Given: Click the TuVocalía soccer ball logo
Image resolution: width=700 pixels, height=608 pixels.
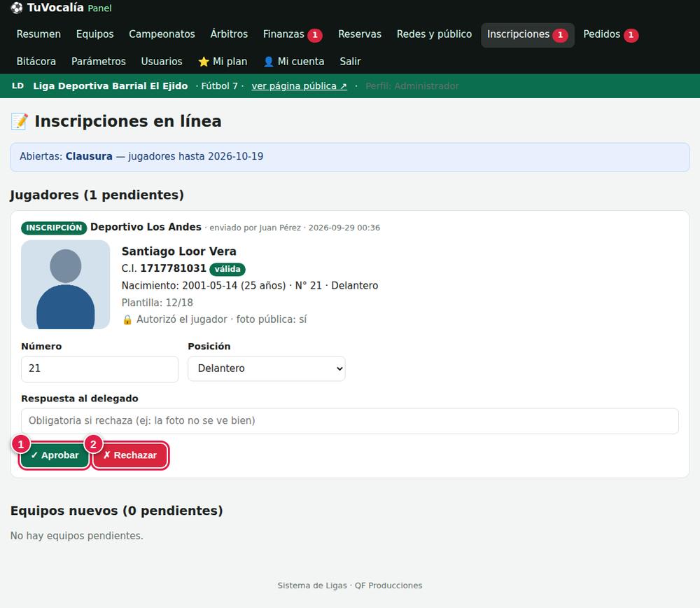Looking at the screenshot, I should pos(17,8).
